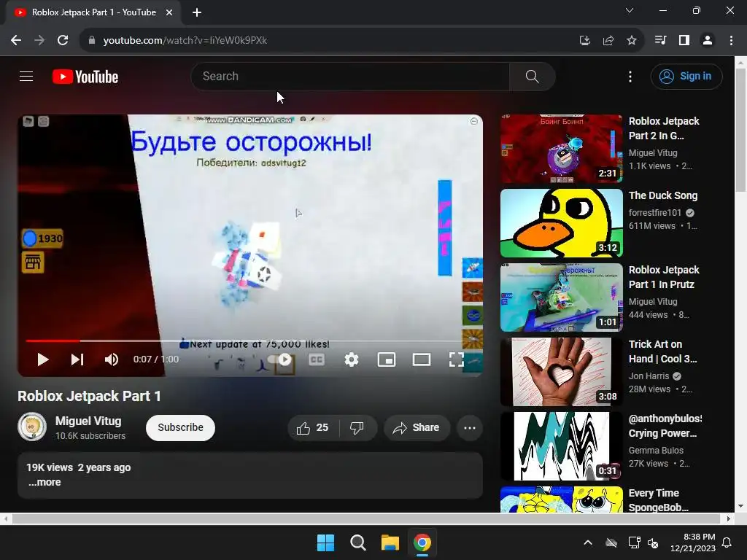Open the tray volume muted icon
Viewport: 747px width, 560px height.
[653, 542]
